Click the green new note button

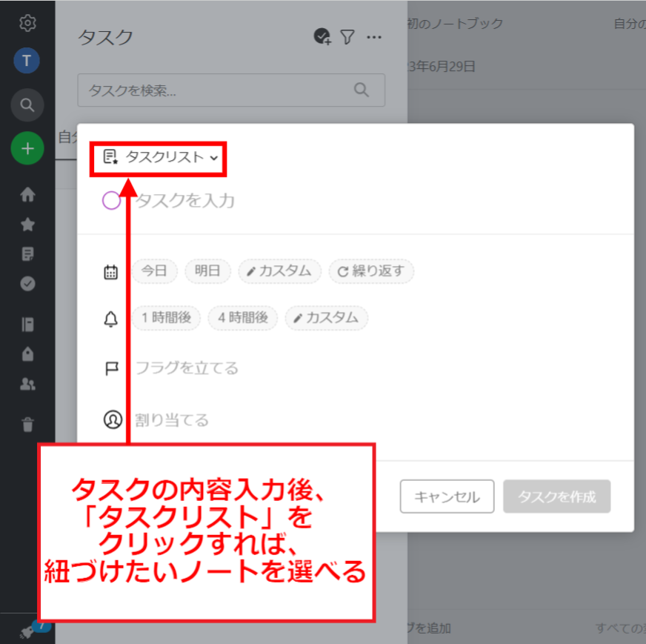(27, 148)
